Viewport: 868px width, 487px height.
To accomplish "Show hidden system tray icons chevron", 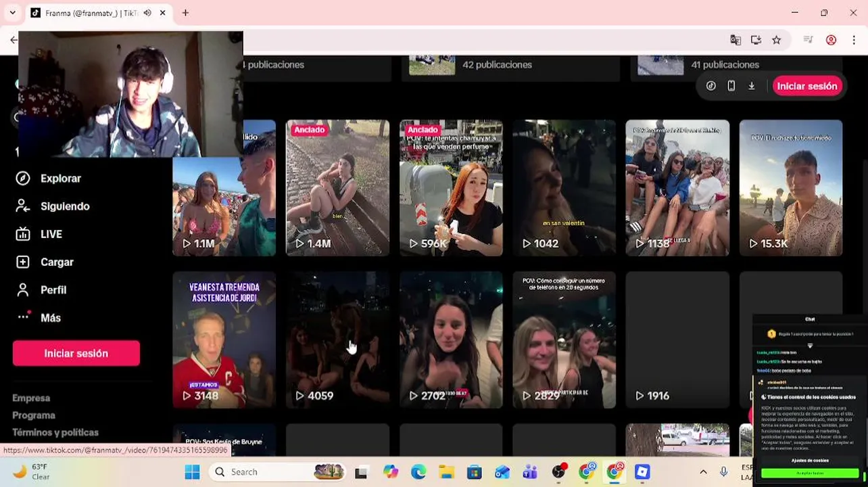I will pyautogui.click(x=703, y=471).
